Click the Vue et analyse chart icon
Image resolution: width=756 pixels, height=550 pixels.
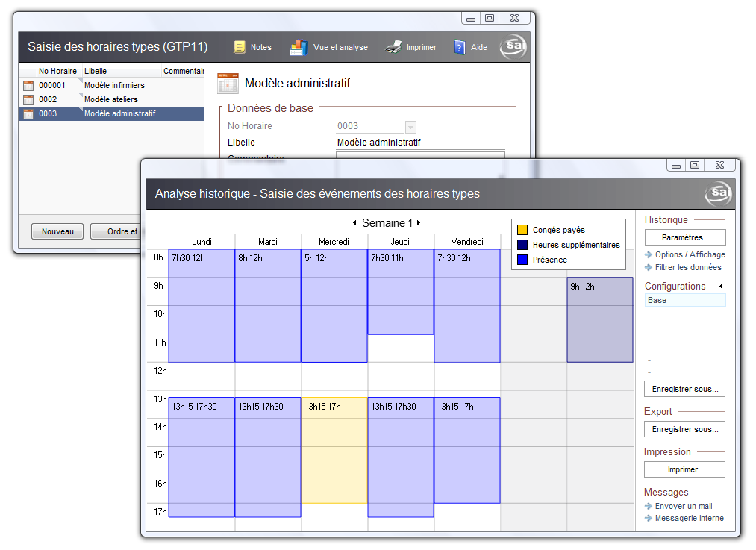click(x=299, y=47)
